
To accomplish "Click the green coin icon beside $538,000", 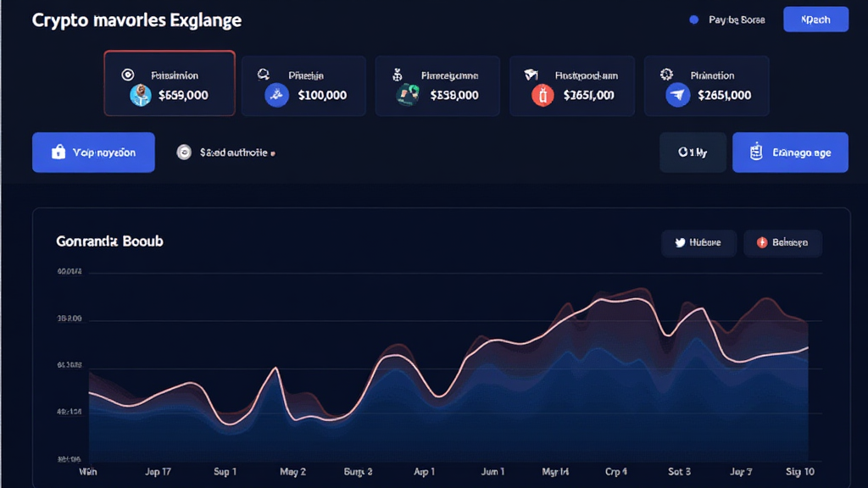I will tap(408, 96).
